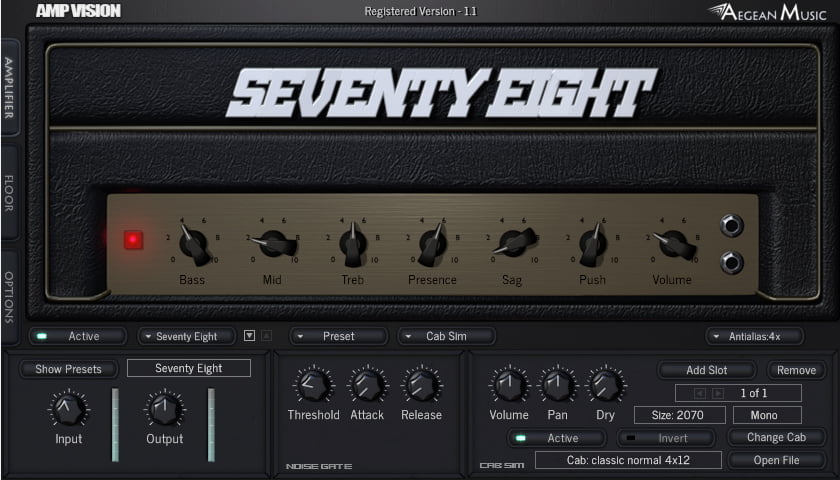
Task: Click the down arrow next amp icon
Action: pos(249,335)
